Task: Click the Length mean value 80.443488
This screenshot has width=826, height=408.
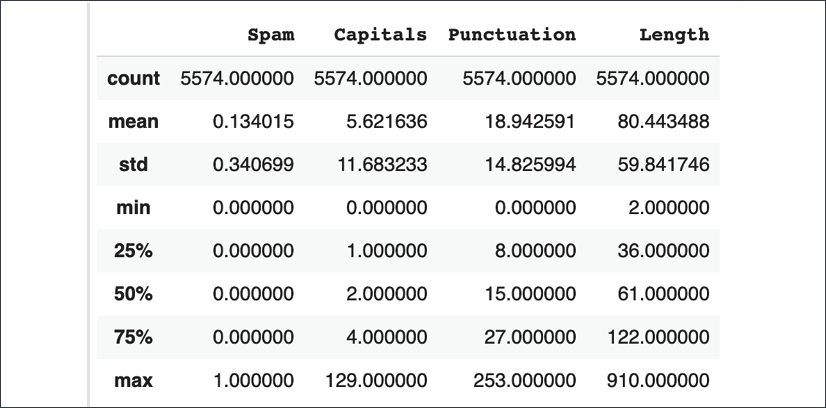Action: pyautogui.click(x=664, y=122)
